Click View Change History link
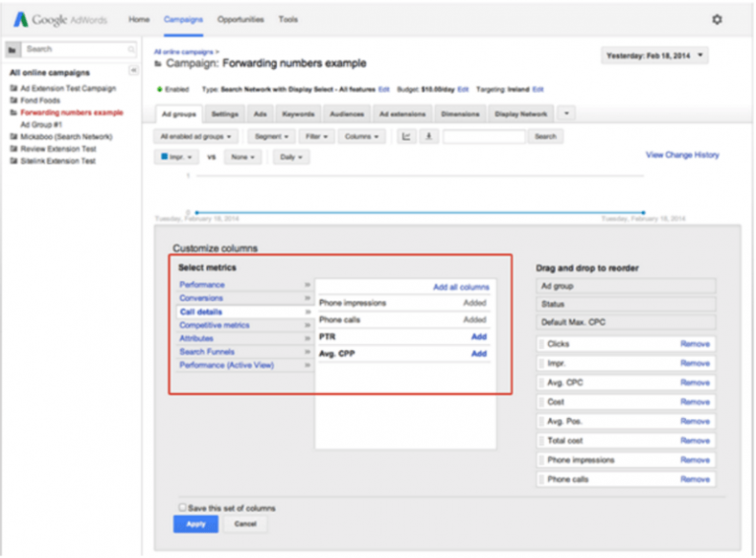 (x=682, y=155)
